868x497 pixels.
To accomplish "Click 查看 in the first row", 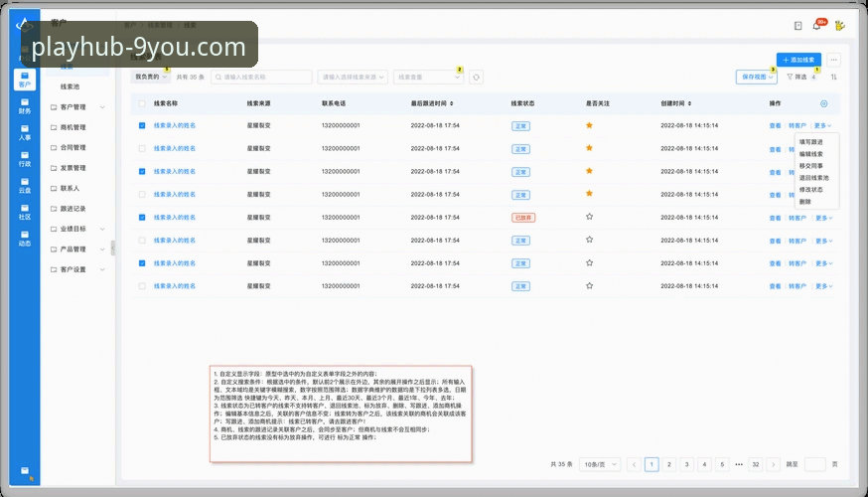I will point(775,126).
